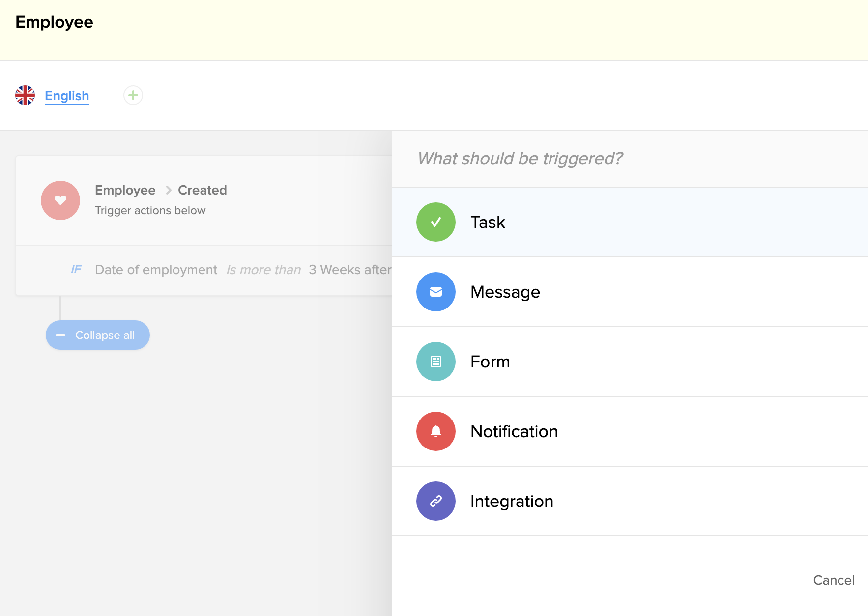868x616 pixels.
Task: Collapse all workflow steps
Action: (98, 335)
